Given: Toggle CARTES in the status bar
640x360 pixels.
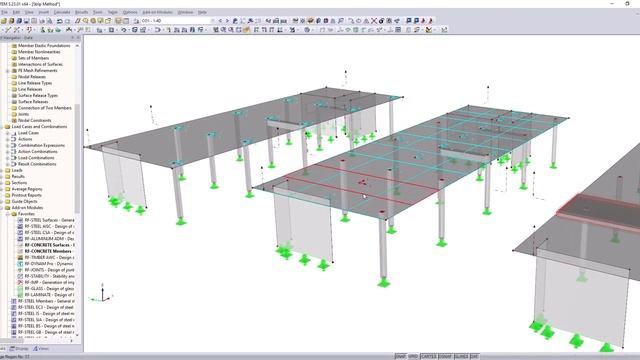Looking at the screenshot, I should pyautogui.click(x=429, y=357).
